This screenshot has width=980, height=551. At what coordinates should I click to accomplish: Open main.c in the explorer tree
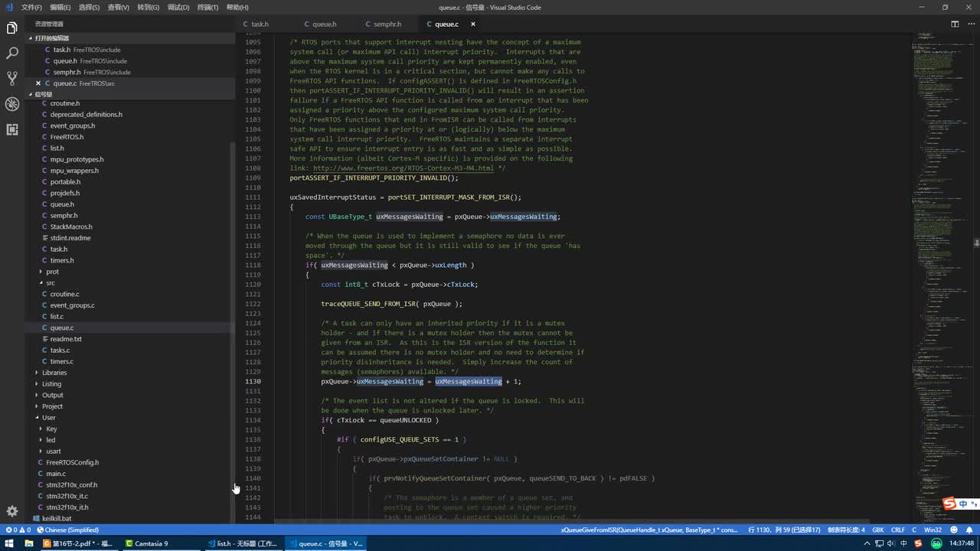56,474
